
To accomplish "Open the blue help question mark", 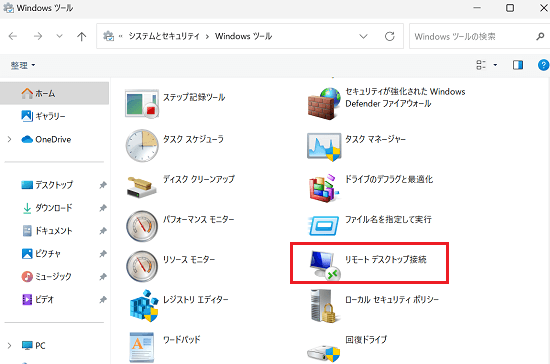I will (x=543, y=65).
